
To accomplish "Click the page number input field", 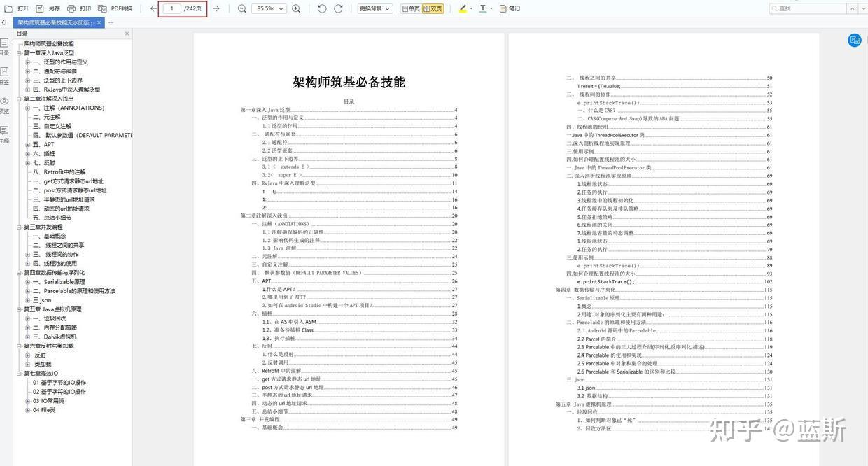I will pos(171,8).
